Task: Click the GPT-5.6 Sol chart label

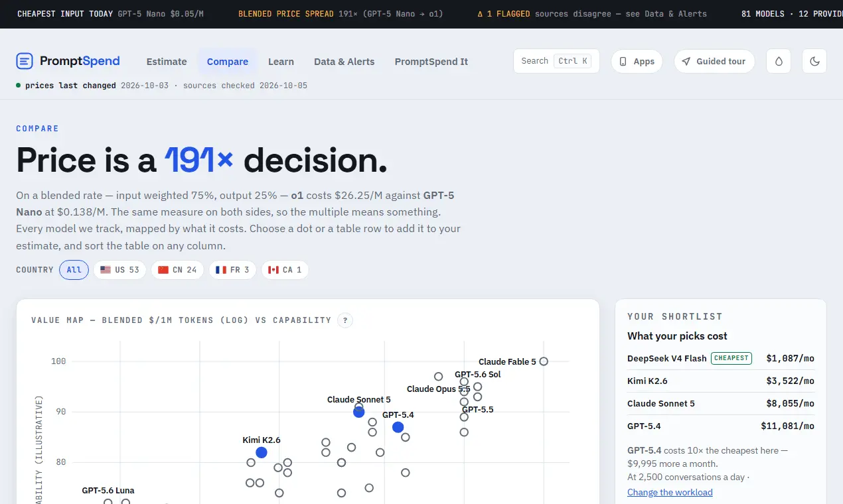Action: [x=478, y=375]
